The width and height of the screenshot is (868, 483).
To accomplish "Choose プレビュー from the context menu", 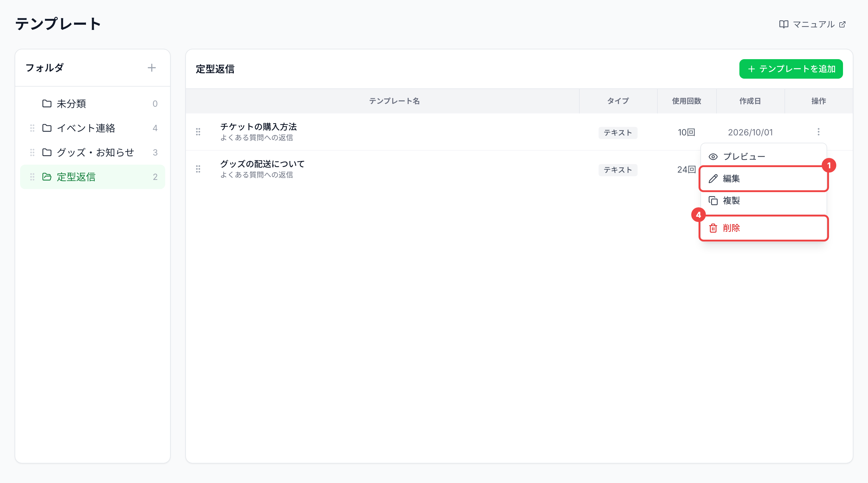I will tap(763, 156).
